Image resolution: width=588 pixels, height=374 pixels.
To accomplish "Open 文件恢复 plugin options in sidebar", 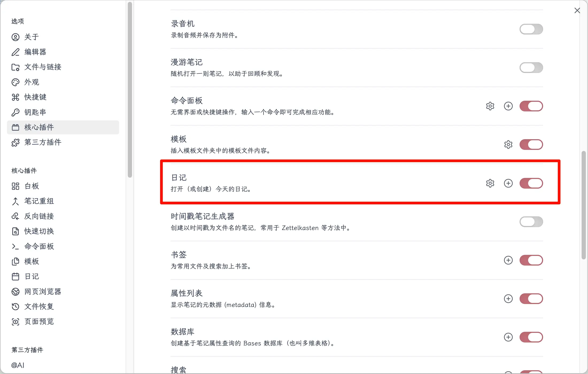I will coord(39,306).
